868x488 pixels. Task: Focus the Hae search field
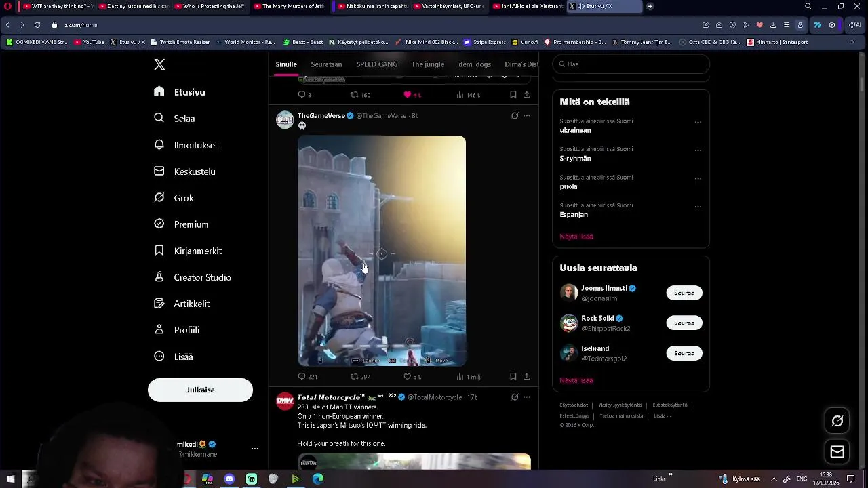631,64
